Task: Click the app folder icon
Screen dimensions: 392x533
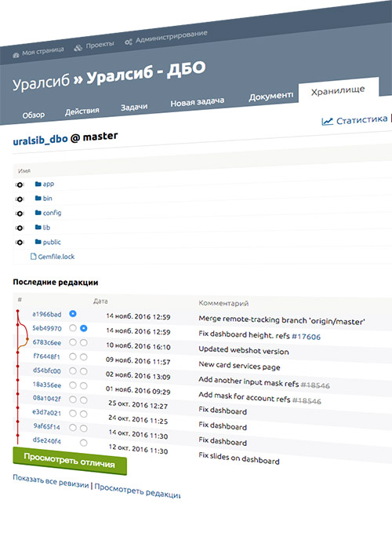Action: pyautogui.click(x=38, y=184)
